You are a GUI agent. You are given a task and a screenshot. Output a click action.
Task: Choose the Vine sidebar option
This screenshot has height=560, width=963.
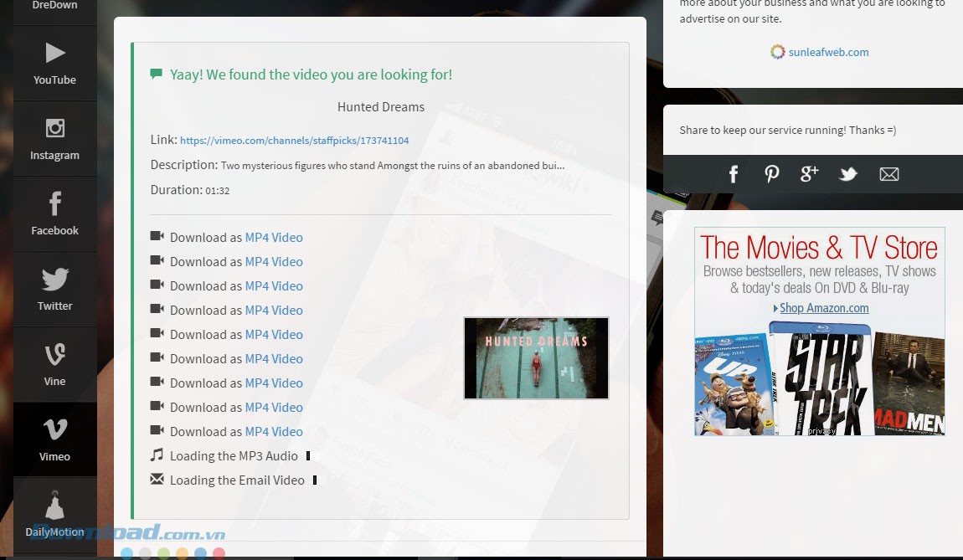[x=54, y=365]
